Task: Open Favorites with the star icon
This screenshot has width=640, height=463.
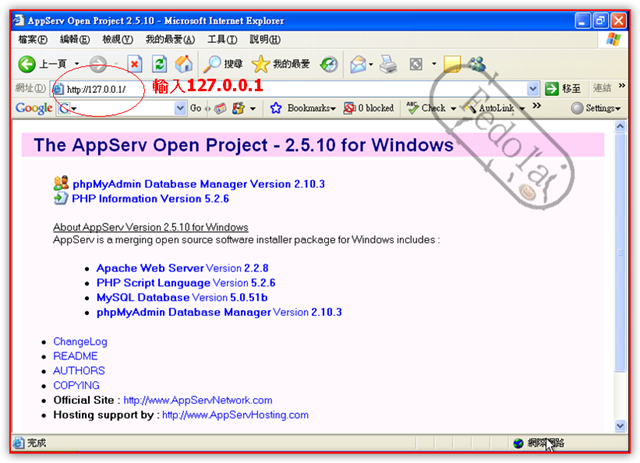Action: point(261,64)
